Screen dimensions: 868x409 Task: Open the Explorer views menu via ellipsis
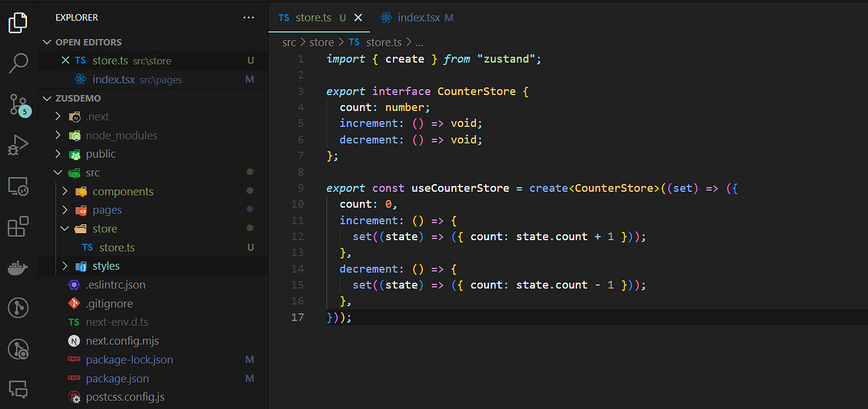click(x=249, y=17)
